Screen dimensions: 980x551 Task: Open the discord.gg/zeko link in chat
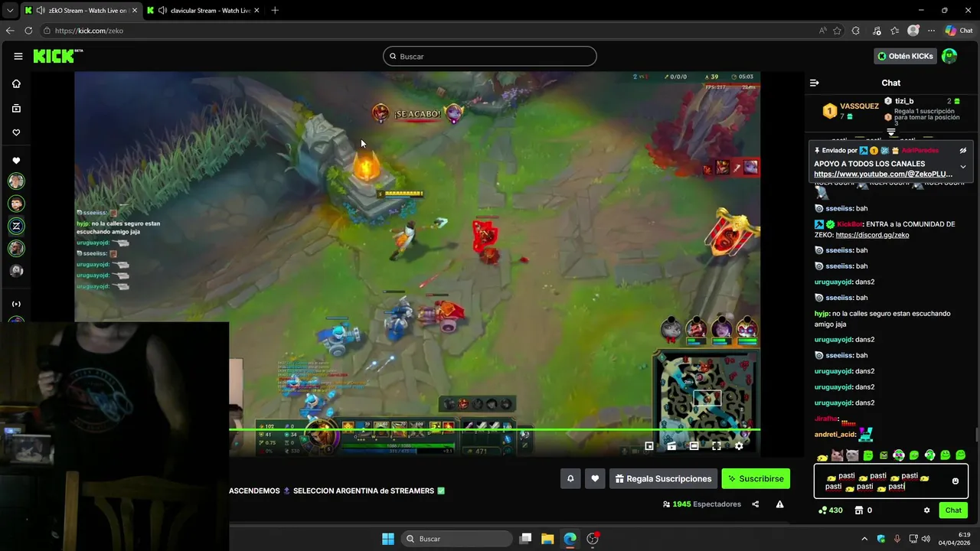tap(872, 235)
